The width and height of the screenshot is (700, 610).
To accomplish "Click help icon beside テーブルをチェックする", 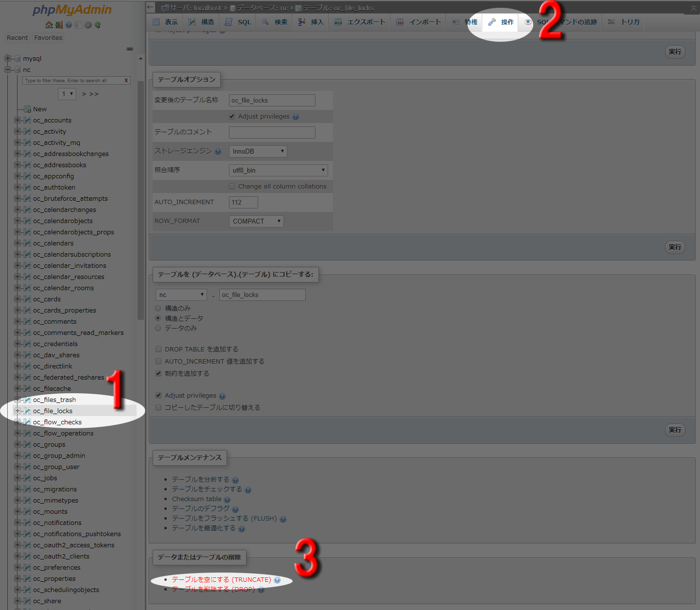I will coord(248,490).
